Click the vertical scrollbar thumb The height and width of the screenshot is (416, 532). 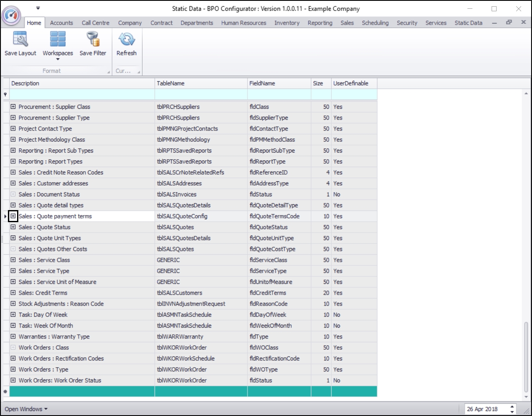coord(526,357)
